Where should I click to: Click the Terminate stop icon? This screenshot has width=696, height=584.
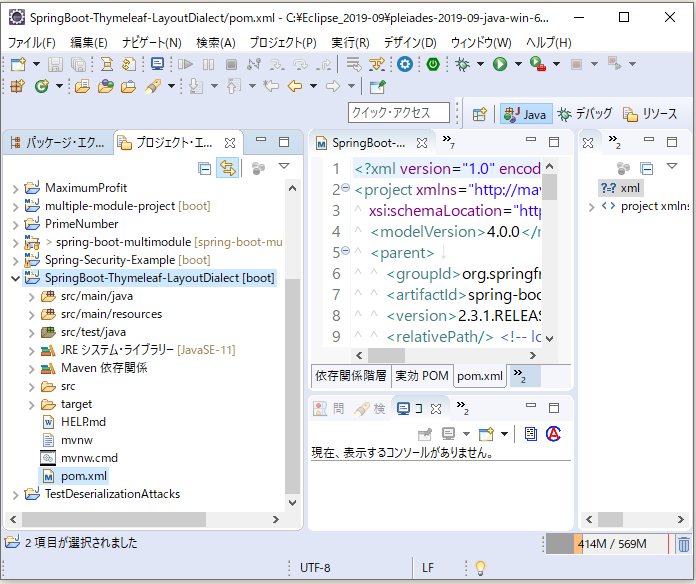point(231,64)
